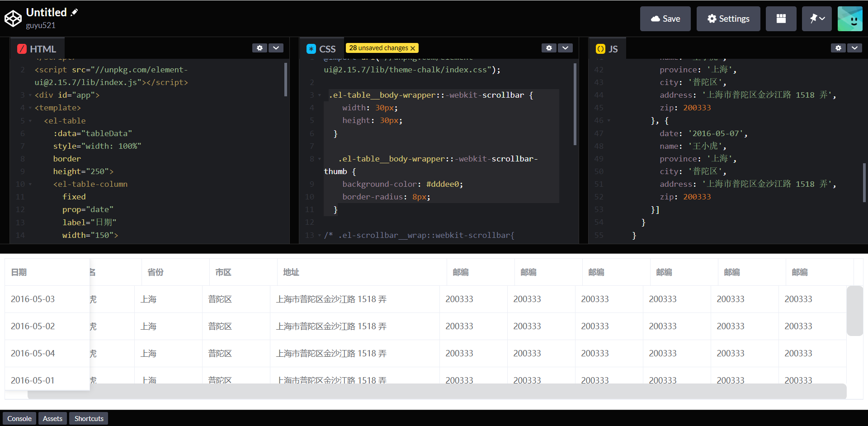The width and height of the screenshot is (868, 426).
Task: Click the CSS editor vertical scrollbar
Action: pyautogui.click(x=575, y=104)
